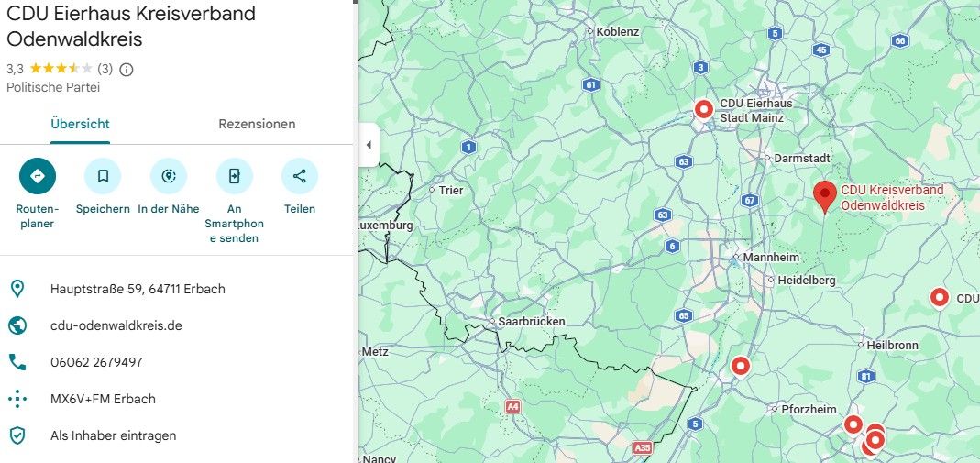Click the address Hauptstraße 59, 64711 Erbach
This screenshot has width=980, height=463.
tap(138, 289)
